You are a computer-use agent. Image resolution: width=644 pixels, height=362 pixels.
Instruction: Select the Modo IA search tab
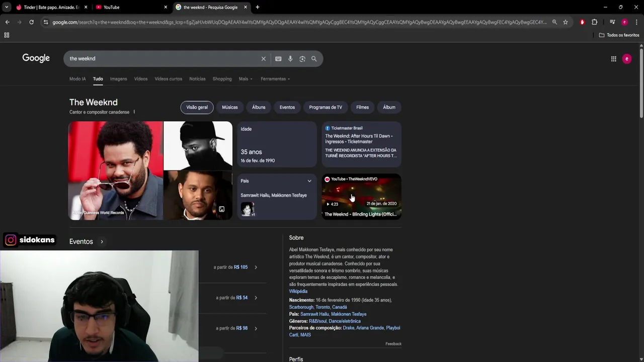pyautogui.click(x=77, y=79)
